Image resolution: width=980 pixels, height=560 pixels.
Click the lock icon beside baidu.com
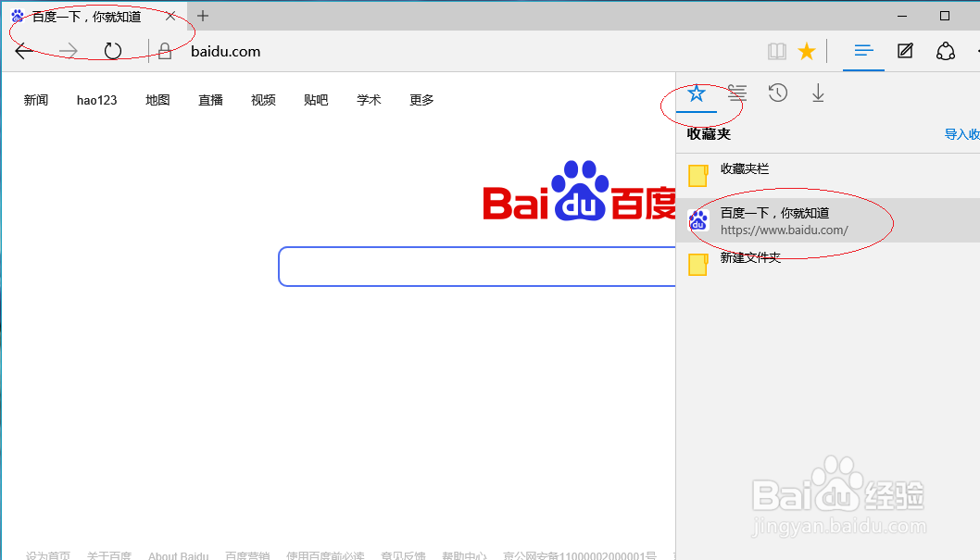tap(165, 51)
